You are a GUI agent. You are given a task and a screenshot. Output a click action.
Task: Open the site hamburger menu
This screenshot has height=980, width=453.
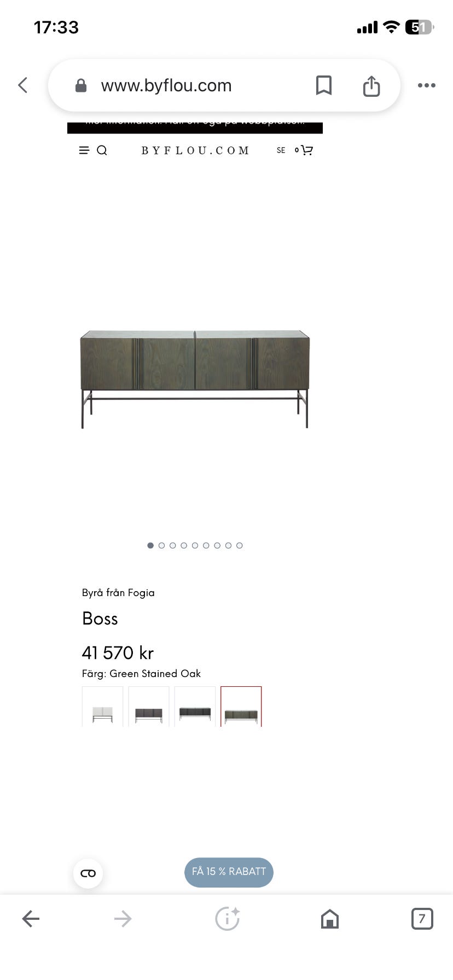pos(84,150)
